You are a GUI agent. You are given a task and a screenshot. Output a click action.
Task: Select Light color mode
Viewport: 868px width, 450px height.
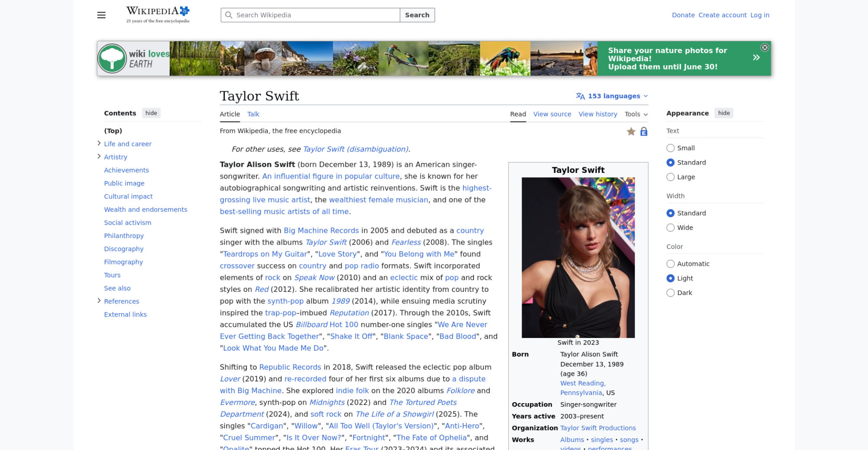tap(671, 278)
